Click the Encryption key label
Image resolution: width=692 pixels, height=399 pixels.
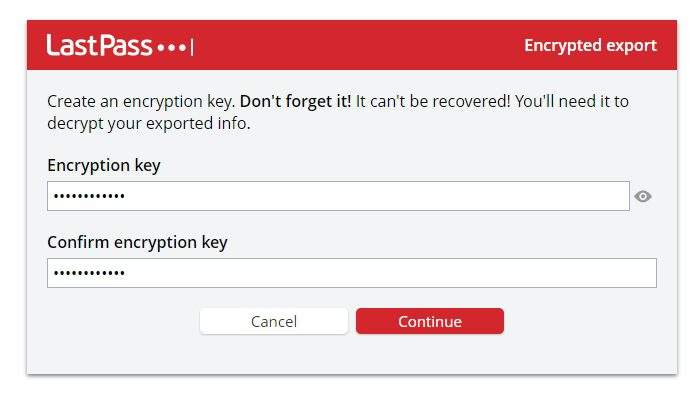coord(104,166)
